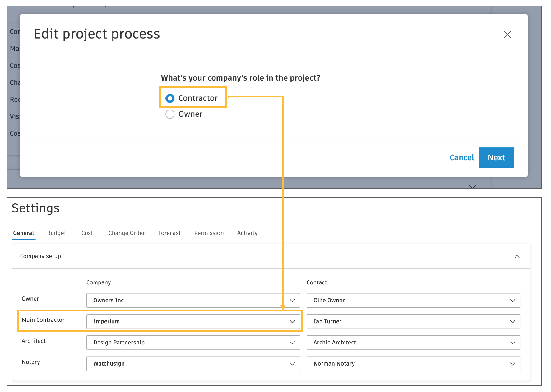
Task: Open the Forecast tab
Action: [x=169, y=233]
